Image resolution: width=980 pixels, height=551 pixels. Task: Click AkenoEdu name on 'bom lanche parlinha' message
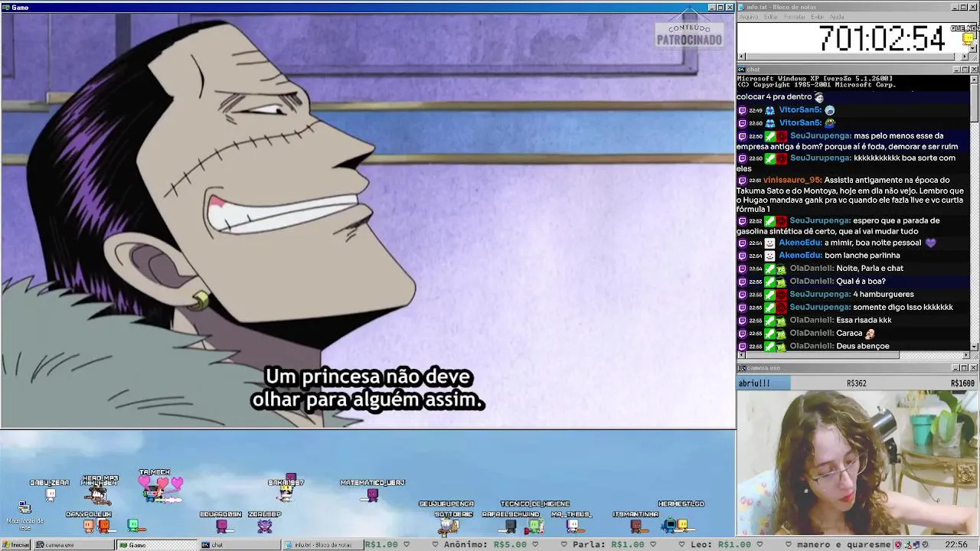pos(800,255)
